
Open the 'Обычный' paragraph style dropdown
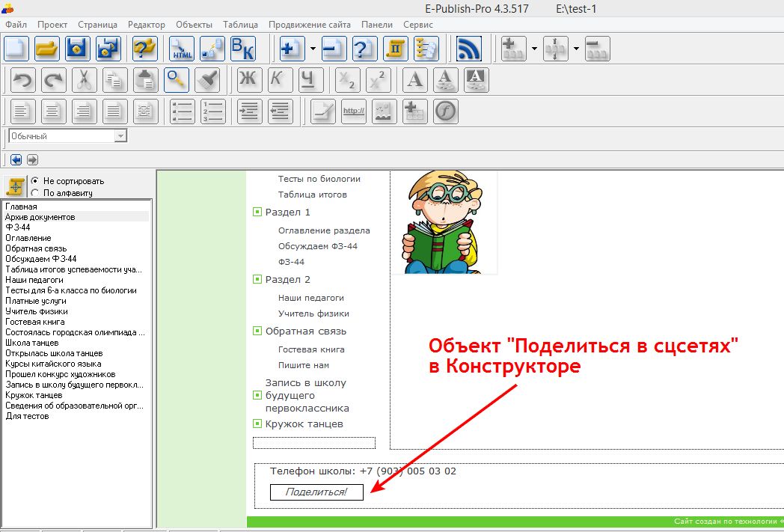coord(120,136)
